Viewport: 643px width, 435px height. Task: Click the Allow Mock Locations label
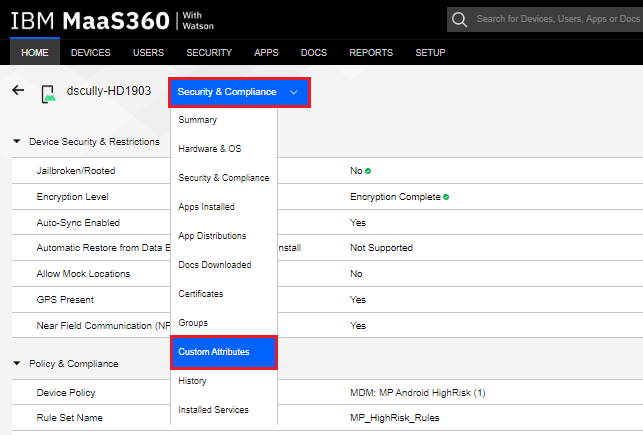click(x=83, y=273)
